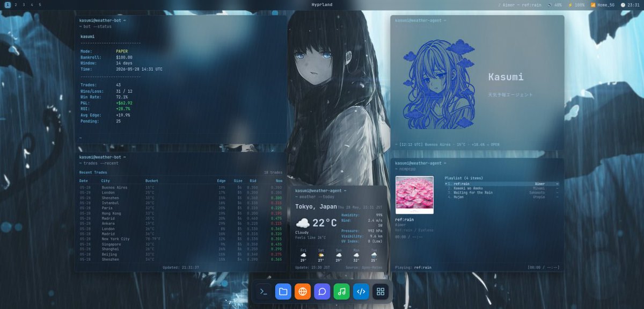Select the Hong Kong trade row
The height and width of the screenshot is (309, 644).
(x=181, y=213)
